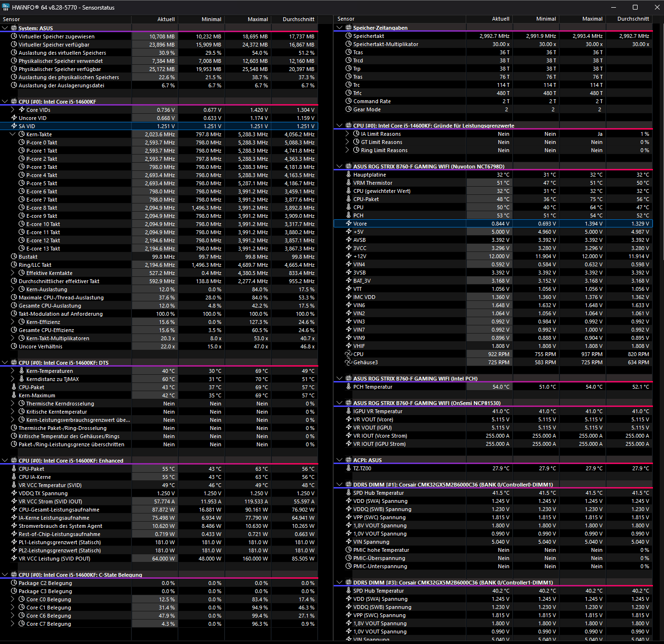The image size is (664, 644).
Task: Select the Package C2 Belegung row
Action: tap(159, 583)
